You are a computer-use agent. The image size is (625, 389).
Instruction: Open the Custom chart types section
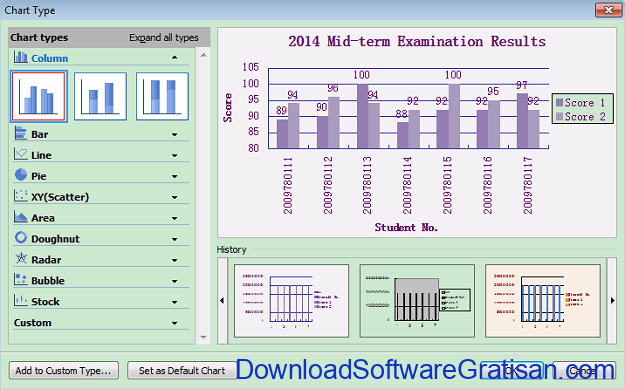pos(175,323)
